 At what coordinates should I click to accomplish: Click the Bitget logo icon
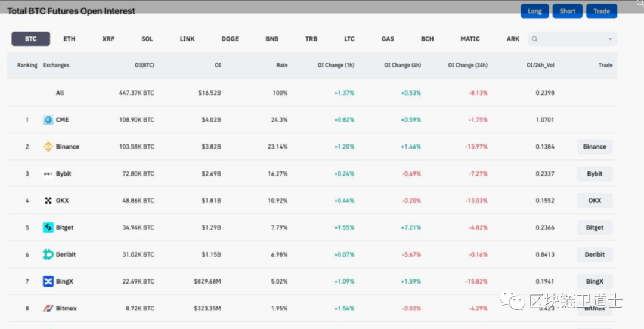[48, 227]
